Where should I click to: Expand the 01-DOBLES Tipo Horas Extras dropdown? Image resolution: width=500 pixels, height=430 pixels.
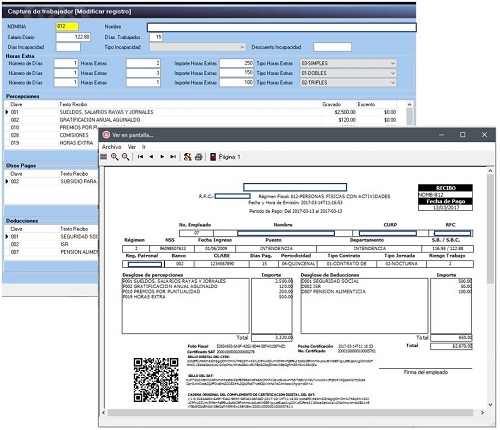coord(348,73)
